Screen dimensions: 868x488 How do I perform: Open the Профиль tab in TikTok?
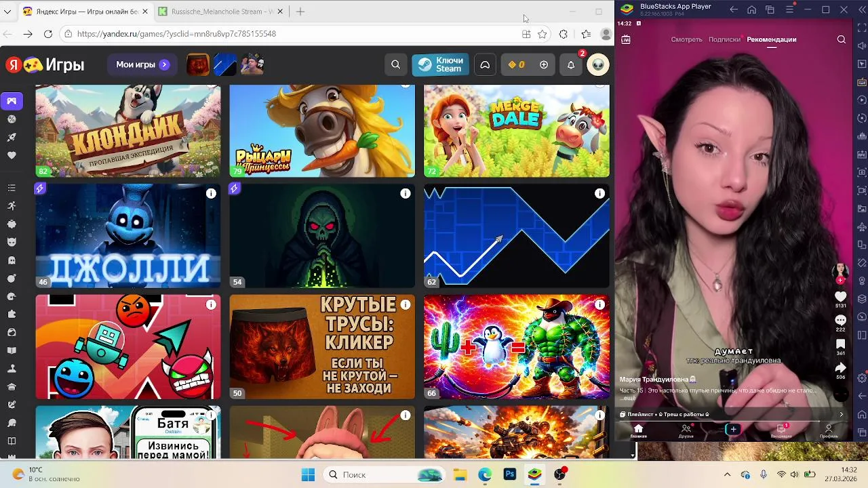click(x=829, y=431)
